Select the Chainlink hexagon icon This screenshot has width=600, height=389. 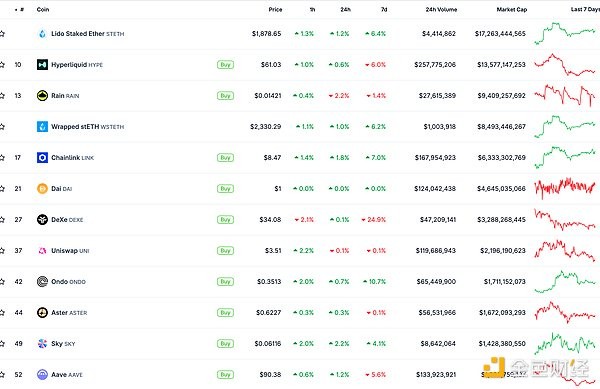pyautogui.click(x=42, y=158)
